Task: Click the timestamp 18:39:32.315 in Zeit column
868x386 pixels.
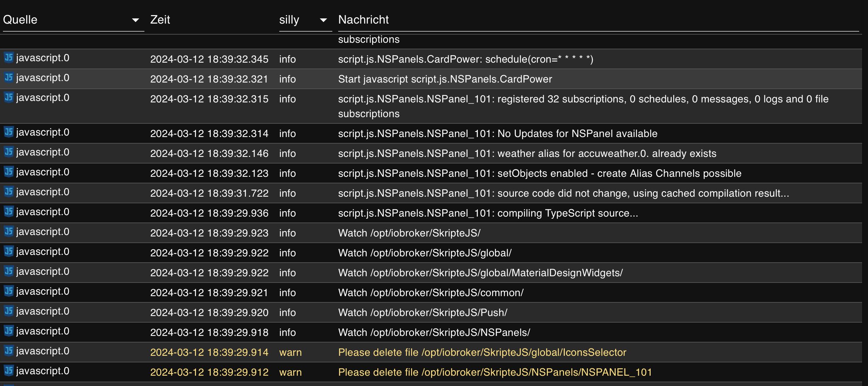Action: click(209, 99)
